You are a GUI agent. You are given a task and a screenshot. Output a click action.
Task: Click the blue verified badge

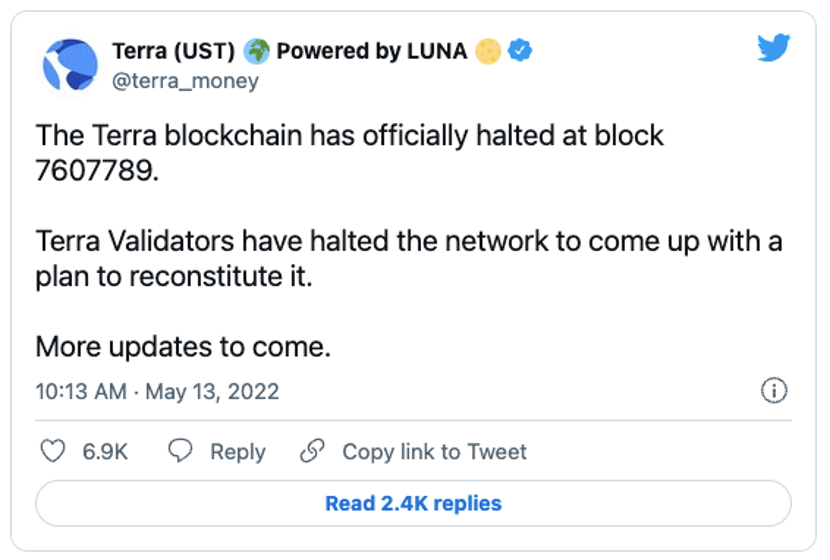(520, 51)
